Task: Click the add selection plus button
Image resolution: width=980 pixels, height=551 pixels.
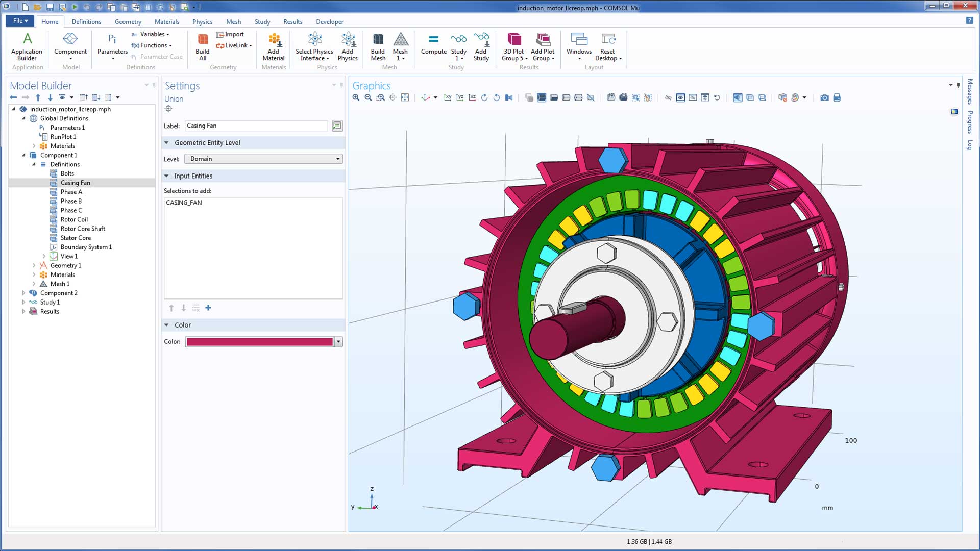Action: [x=208, y=308]
